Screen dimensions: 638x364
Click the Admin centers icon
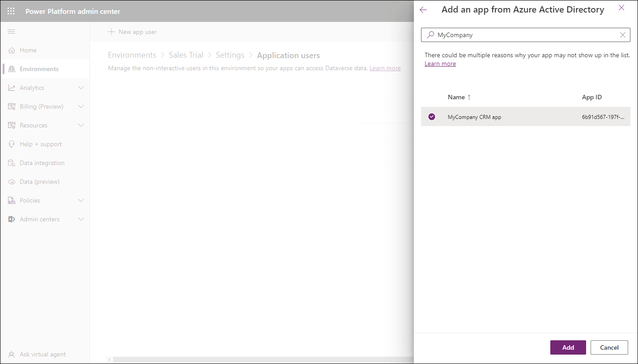click(12, 219)
